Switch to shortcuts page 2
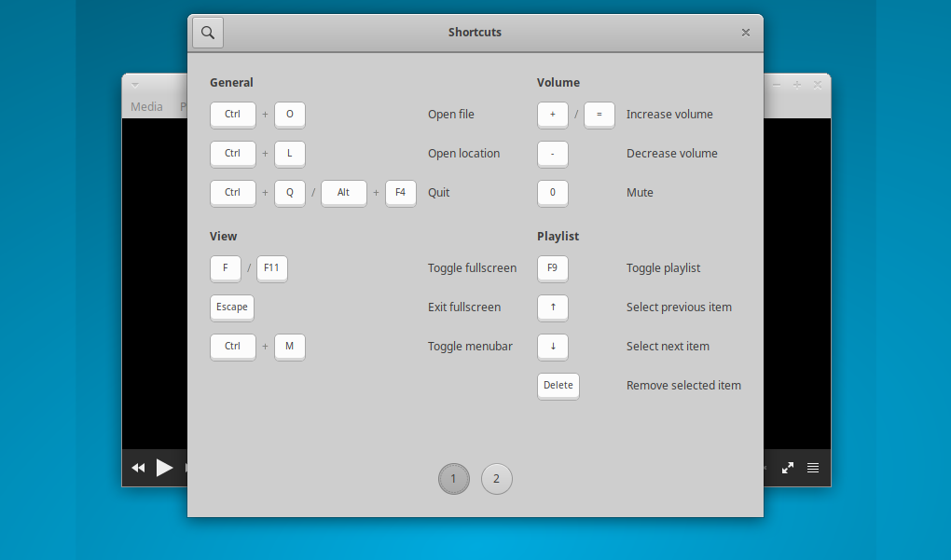 [x=496, y=478]
